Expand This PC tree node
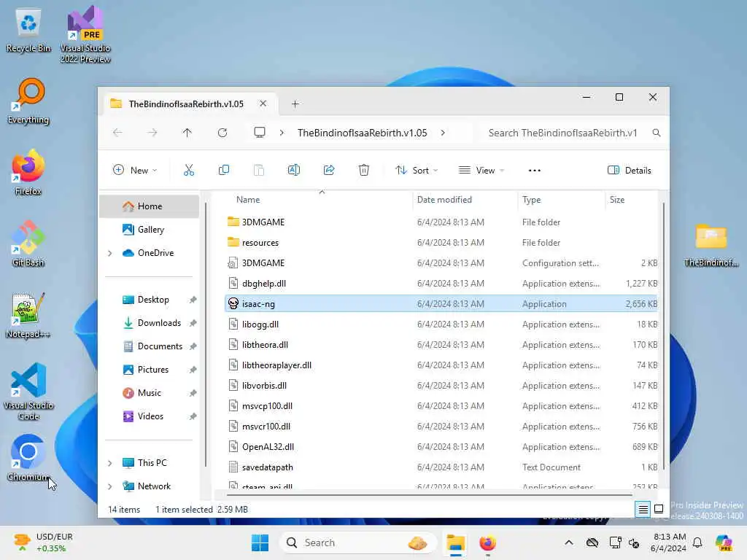 pos(110,463)
